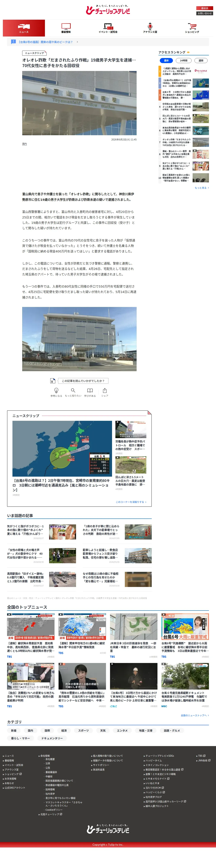
Task: Expand the ranking with もっと見る
Action: pyautogui.click(x=202, y=188)
